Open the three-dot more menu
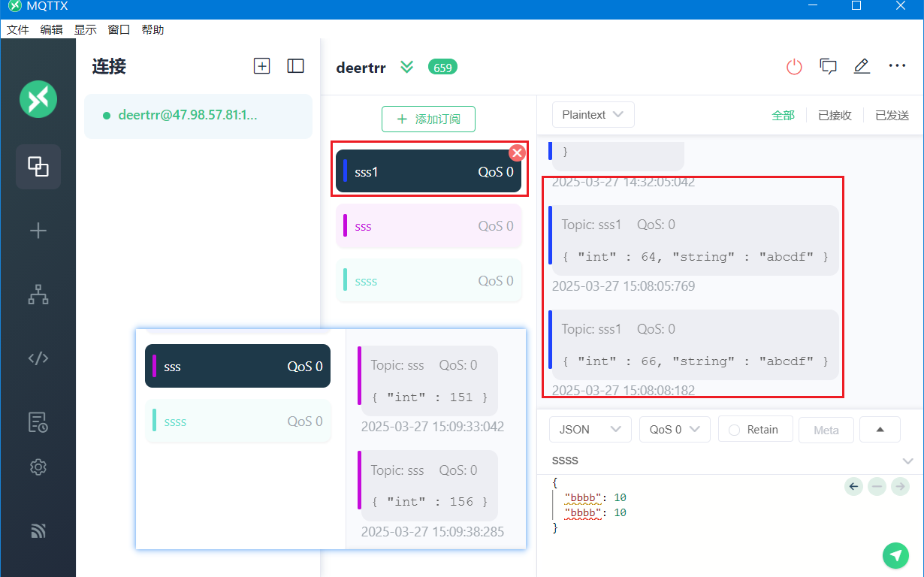 tap(897, 66)
